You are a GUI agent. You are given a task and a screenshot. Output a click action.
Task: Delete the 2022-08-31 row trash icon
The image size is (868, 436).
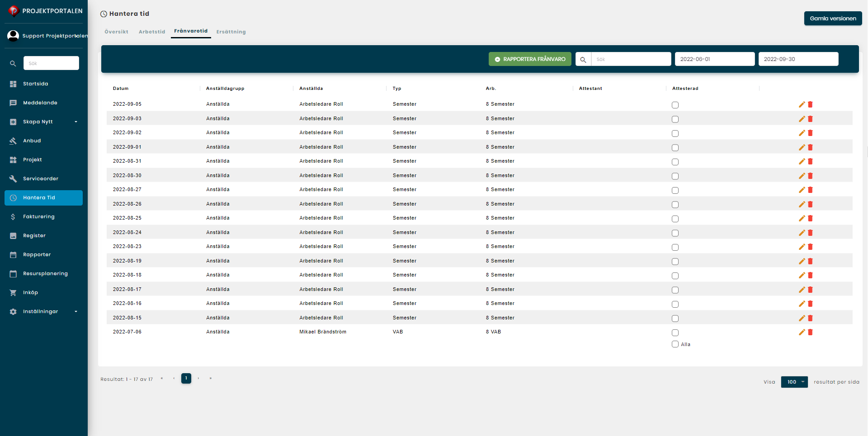point(810,161)
